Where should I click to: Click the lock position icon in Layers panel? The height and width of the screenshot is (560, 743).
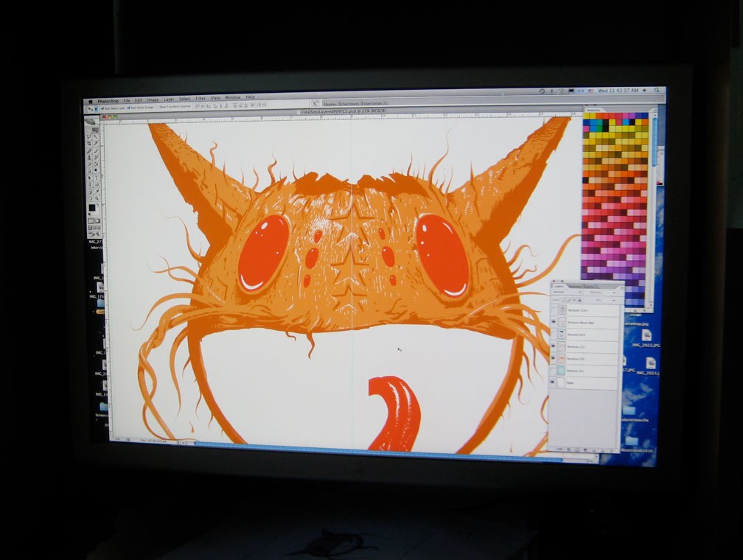(x=574, y=301)
